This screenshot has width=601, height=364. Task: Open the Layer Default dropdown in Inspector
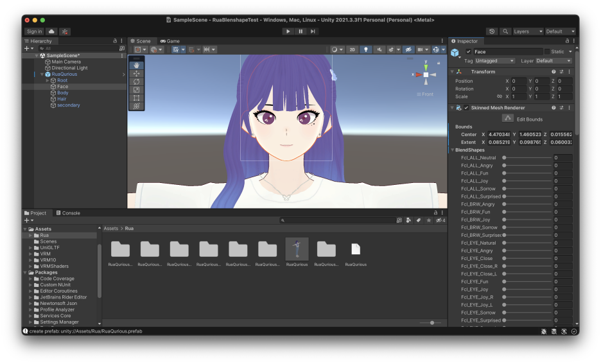(x=553, y=61)
